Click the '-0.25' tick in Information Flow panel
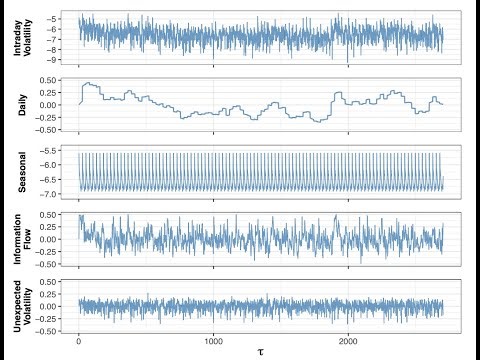Screen dimensions: 480x360 (x=46, y=252)
